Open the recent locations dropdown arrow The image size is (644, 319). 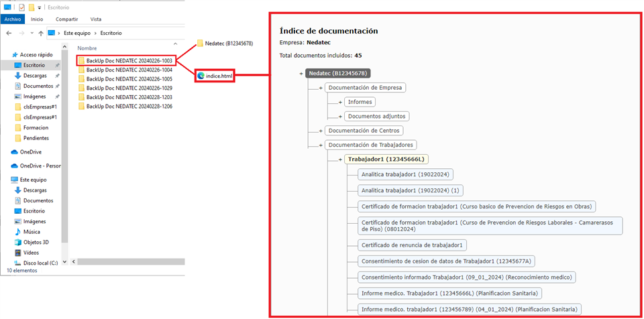coord(32,33)
